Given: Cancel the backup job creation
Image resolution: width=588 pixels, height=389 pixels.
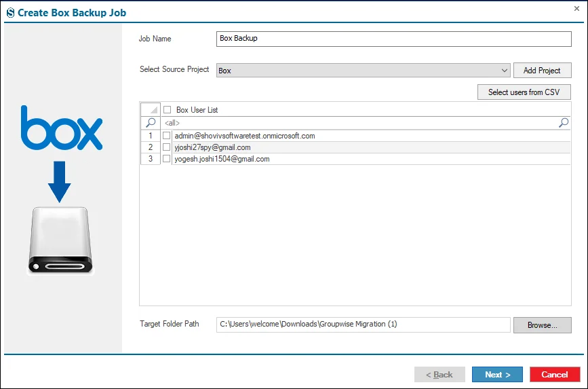Looking at the screenshot, I should pyautogui.click(x=555, y=374).
